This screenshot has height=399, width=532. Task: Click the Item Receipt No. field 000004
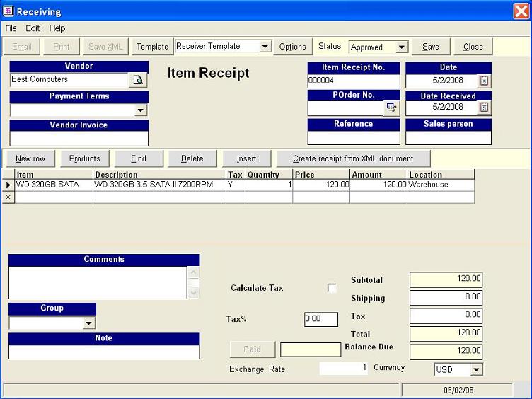[354, 81]
